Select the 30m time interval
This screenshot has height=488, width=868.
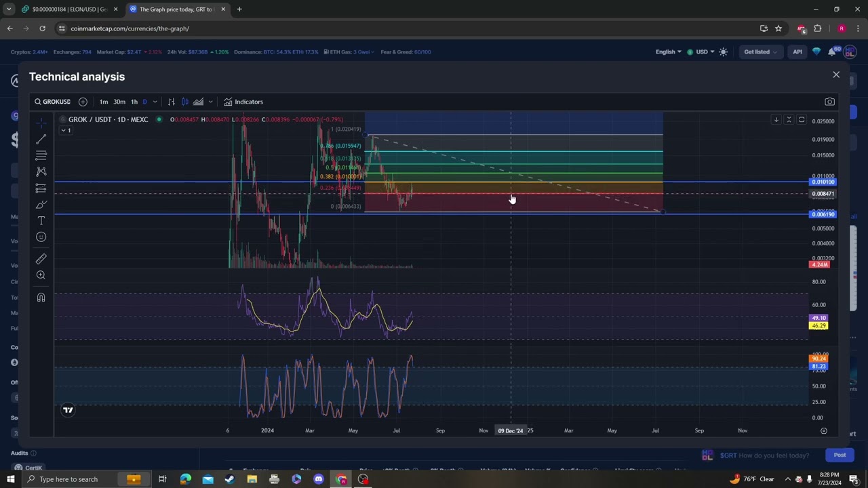pos(119,102)
